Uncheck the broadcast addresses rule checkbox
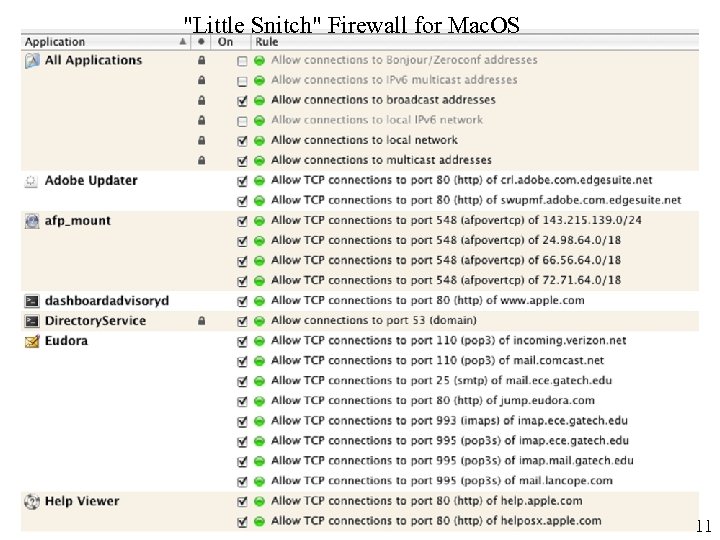Viewport: 720px width, 540px height. point(242,101)
